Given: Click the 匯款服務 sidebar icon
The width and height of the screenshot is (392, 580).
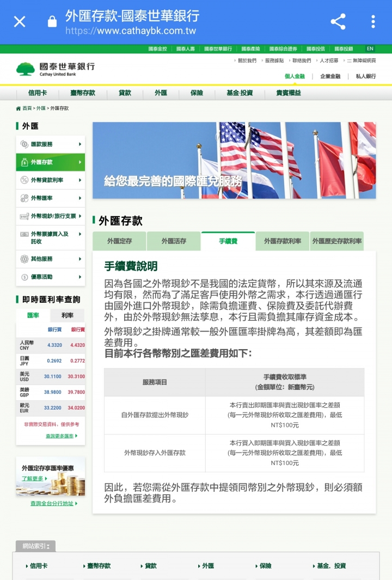Looking at the screenshot, I should [x=24, y=144].
